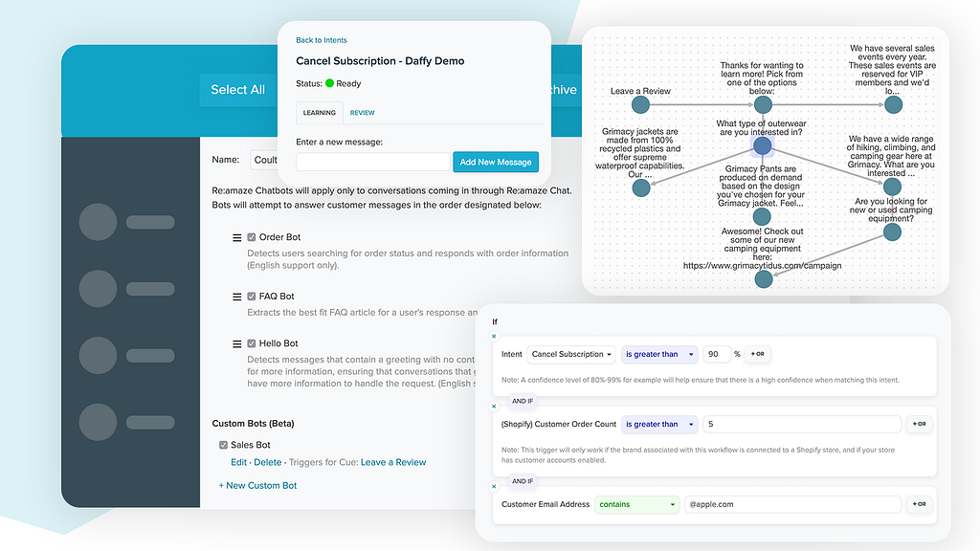Select the 'What type of outerwear' highlighted node
This screenshot has width=980, height=551.
pos(762,145)
